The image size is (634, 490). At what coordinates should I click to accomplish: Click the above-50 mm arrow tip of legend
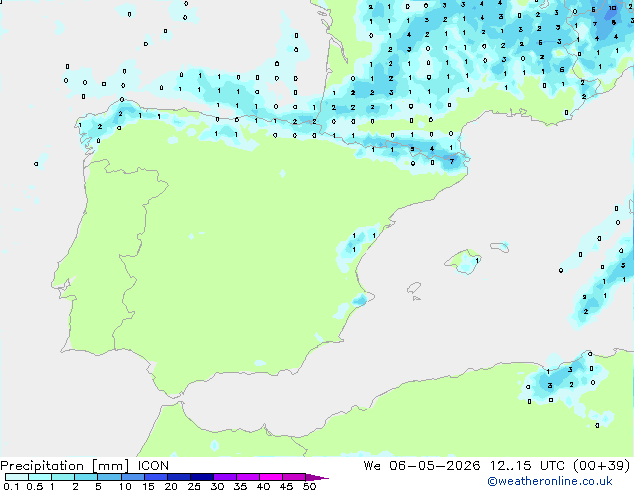pyautogui.click(x=317, y=477)
